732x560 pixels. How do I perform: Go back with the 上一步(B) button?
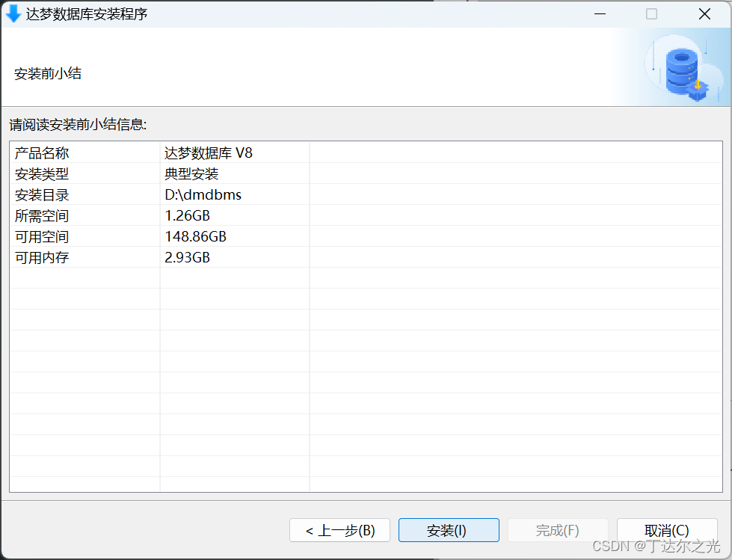coord(340,530)
